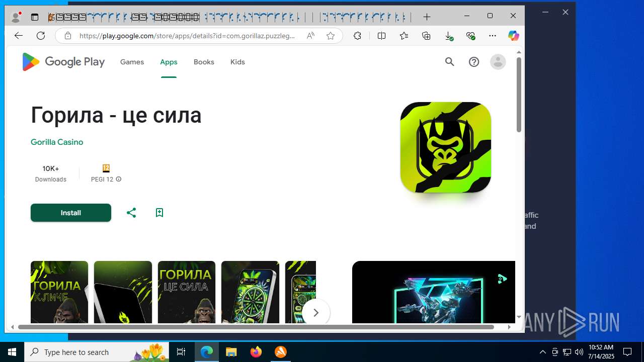
Task: Open a new browser tab
Action: pos(427,17)
